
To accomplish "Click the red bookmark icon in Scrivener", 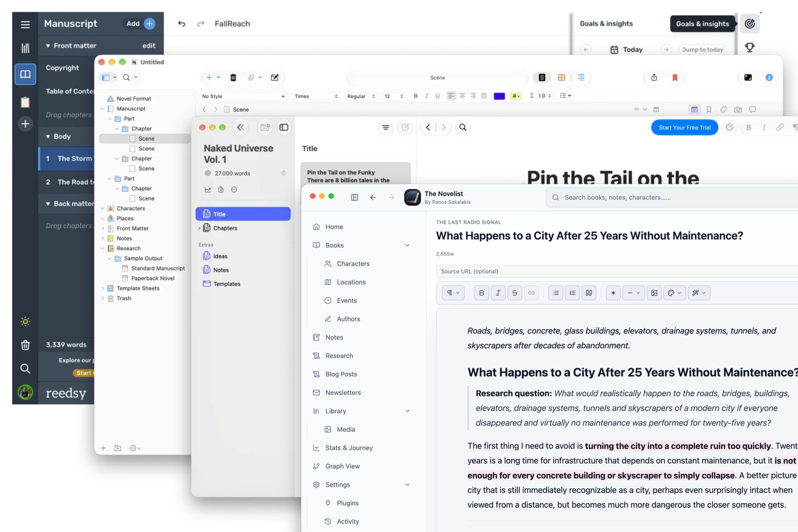I will (x=675, y=77).
